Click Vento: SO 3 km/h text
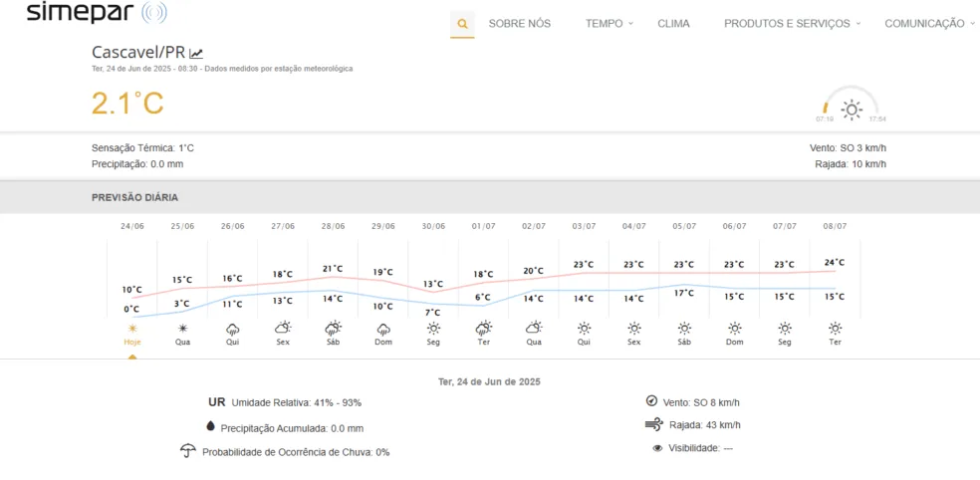 [x=848, y=148]
